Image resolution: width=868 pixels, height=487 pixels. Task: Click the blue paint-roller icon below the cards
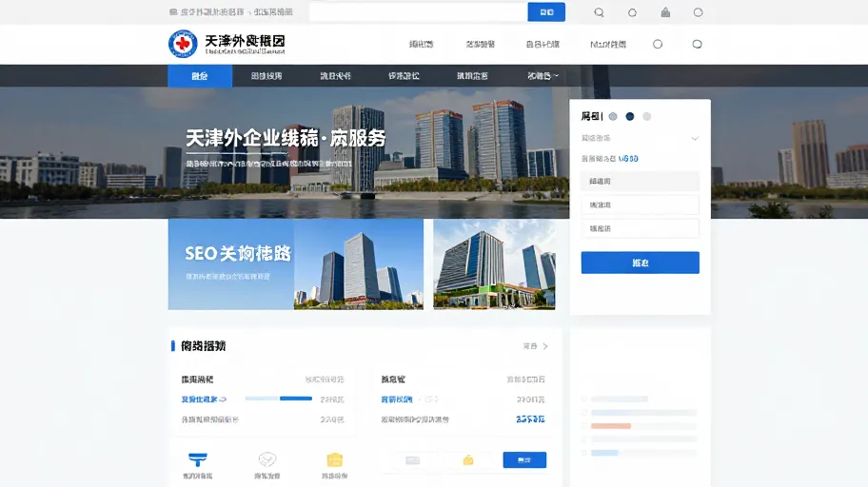[x=198, y=459]
